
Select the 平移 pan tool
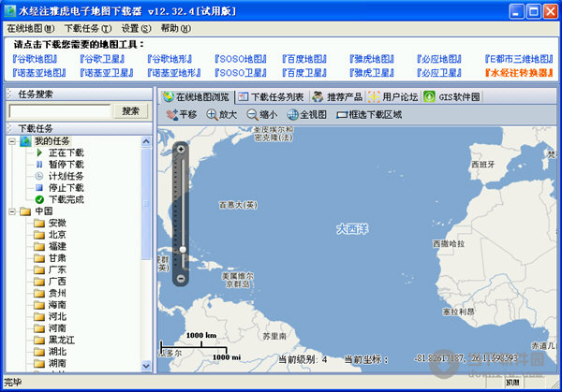pyautogui.click(x=182, y=114)
